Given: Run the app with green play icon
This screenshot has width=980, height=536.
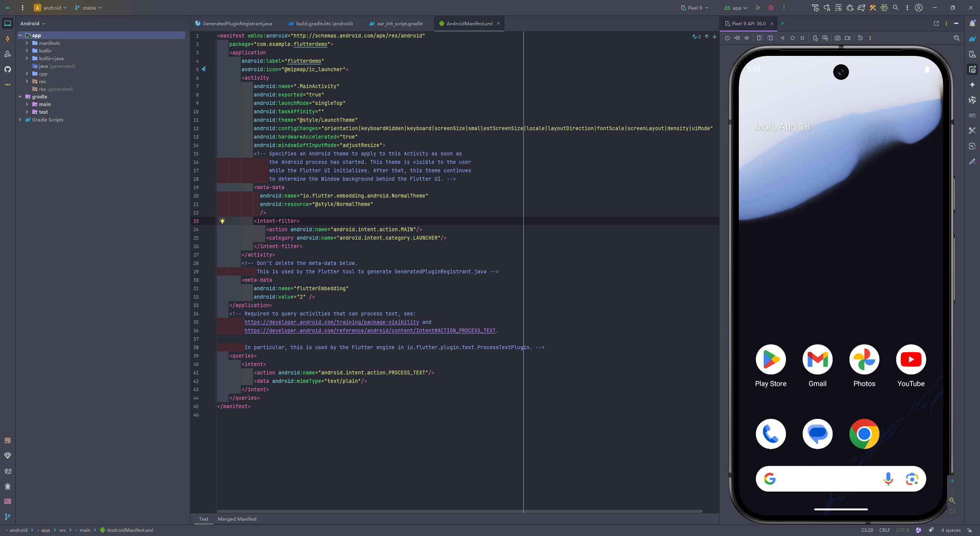Looking at the screenshot, I should pos(758,8).
